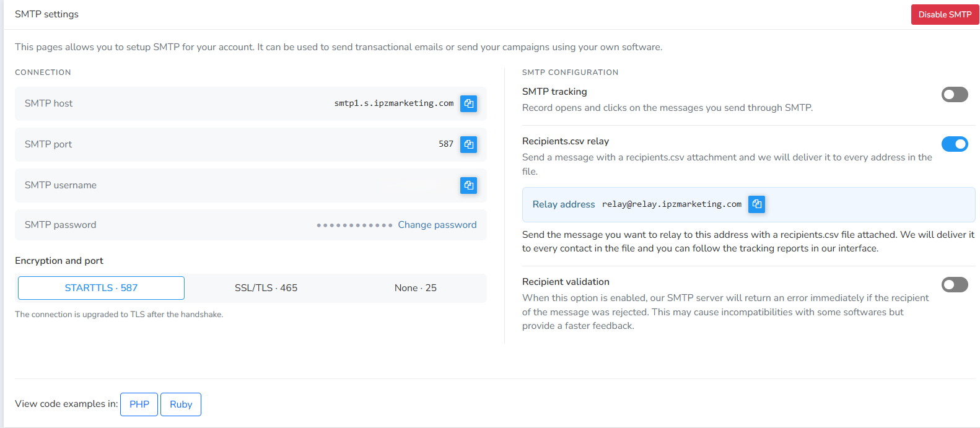This screenshot has width=980, height=428.
Task: Open the Change password link
Action: pos(437,225)
